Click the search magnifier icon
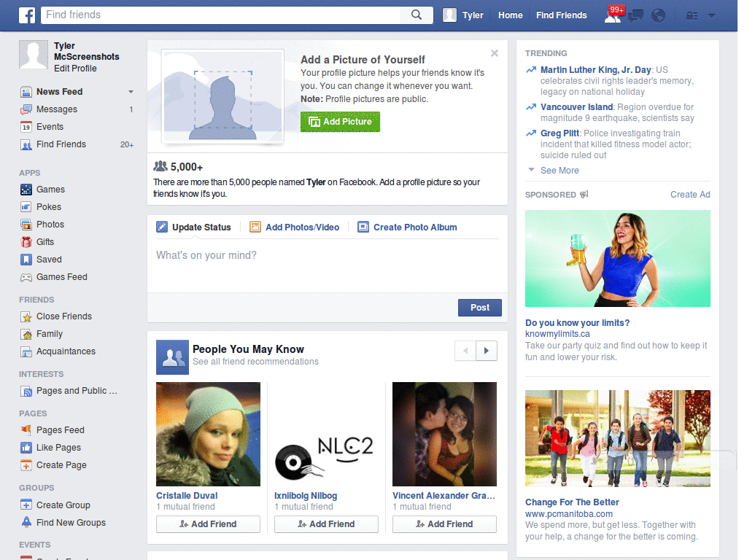747x560 pixels. [x=417, y=15]
